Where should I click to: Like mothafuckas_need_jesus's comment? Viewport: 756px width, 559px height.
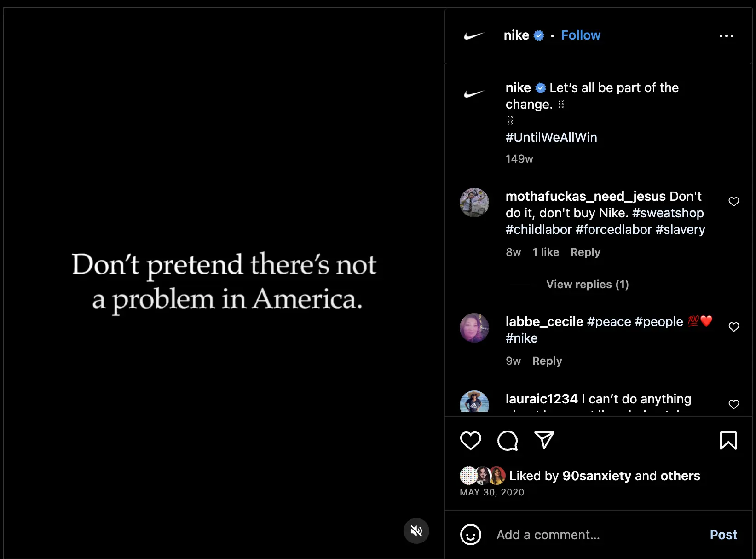tap(733, 202)
